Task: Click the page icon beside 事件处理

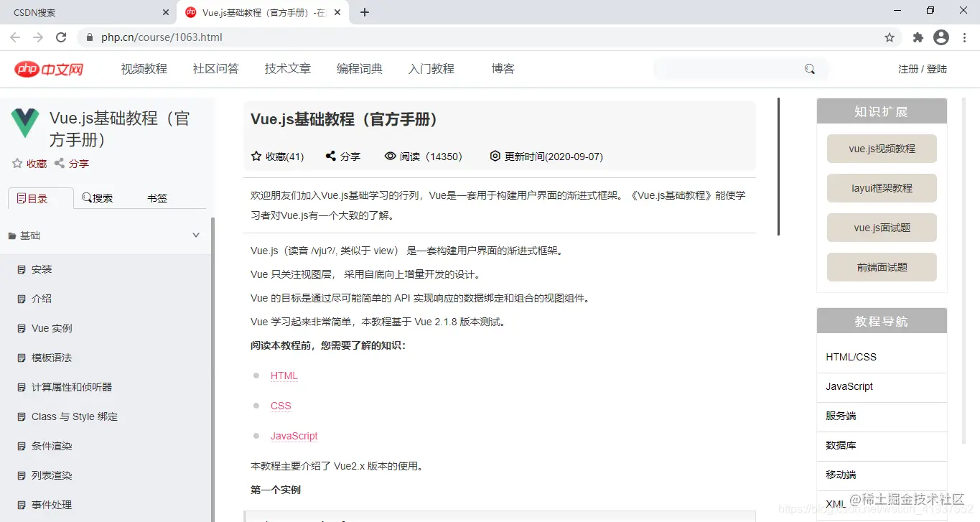Action: (x=22, y=505)
